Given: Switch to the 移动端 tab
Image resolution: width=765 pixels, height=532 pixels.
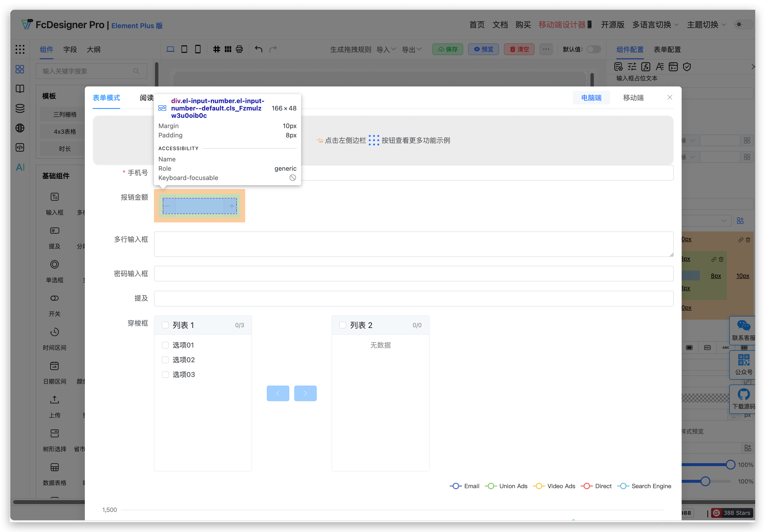Looking at the screenshot, I should [x=633, y=97].
